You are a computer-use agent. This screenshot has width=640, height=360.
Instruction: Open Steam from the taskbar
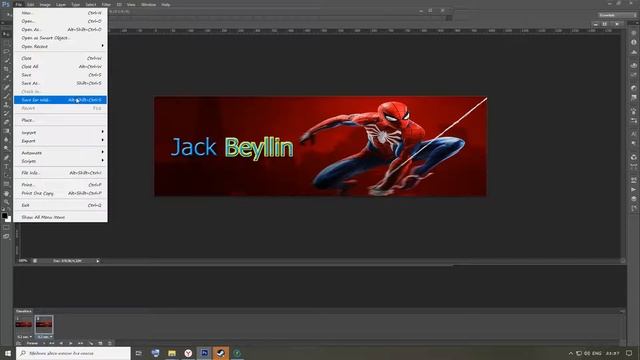(221, 353)
